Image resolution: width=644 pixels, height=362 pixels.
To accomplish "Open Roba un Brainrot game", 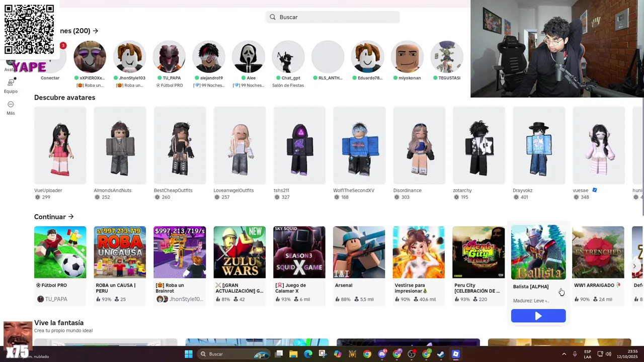I will 180,252.
